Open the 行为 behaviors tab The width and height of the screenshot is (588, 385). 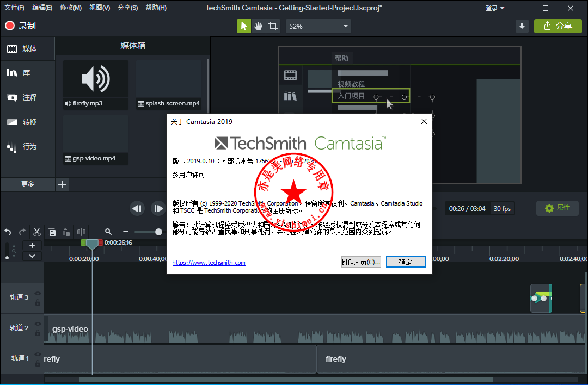(27, 146)
